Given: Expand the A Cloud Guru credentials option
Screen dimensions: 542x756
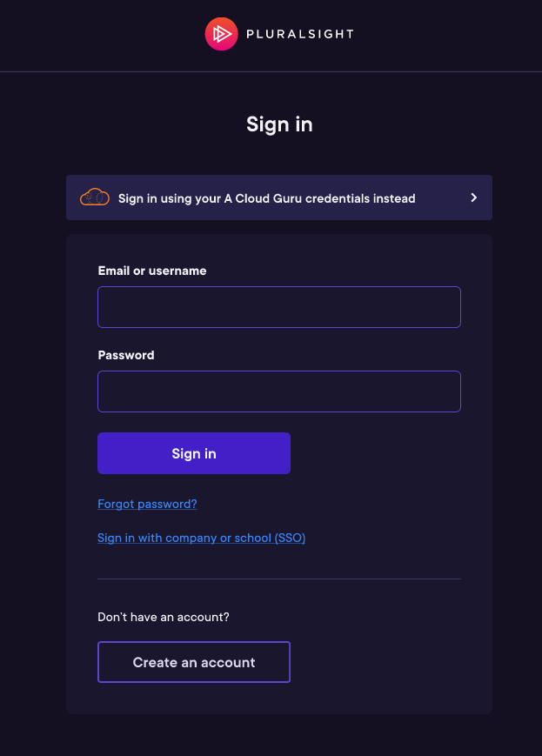Looking at the screenshot, I should pyautogui.click(x=278, y=197).
